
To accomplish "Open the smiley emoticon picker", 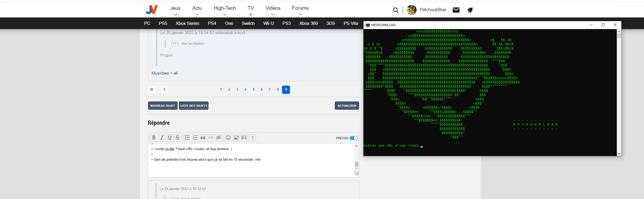I will pyautogui.click(x=228, y=138).
